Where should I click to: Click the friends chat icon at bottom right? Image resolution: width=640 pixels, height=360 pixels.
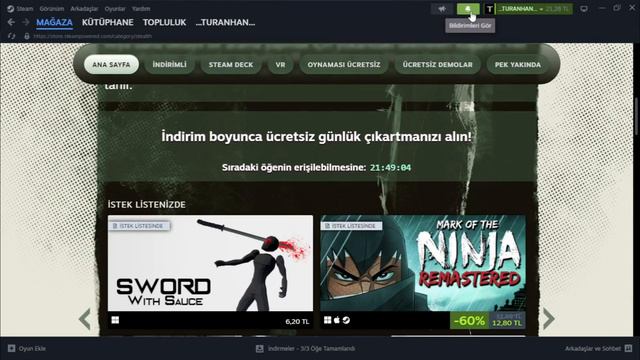[x=628, y=348]
